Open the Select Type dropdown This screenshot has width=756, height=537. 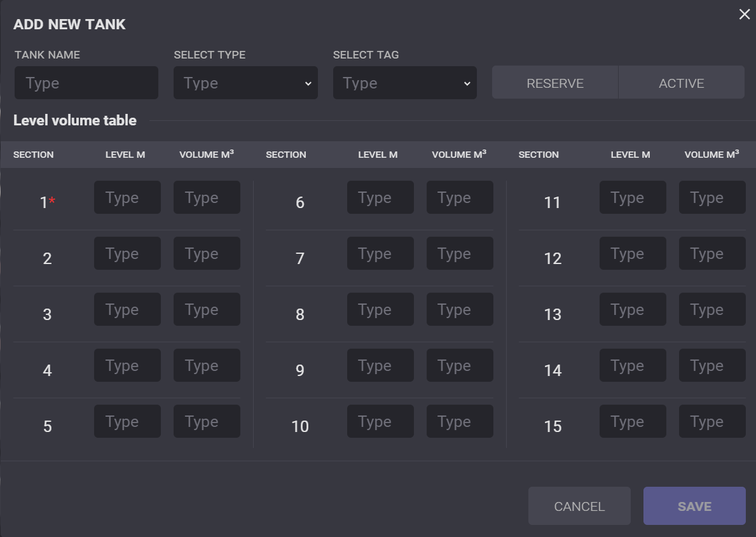pyautogui.click(x=245, y=83)
